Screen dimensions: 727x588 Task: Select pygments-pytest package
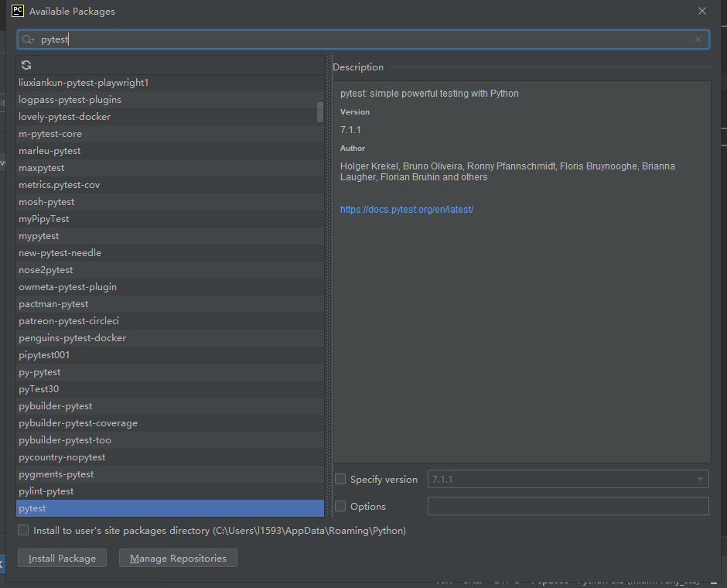point(170,474)
